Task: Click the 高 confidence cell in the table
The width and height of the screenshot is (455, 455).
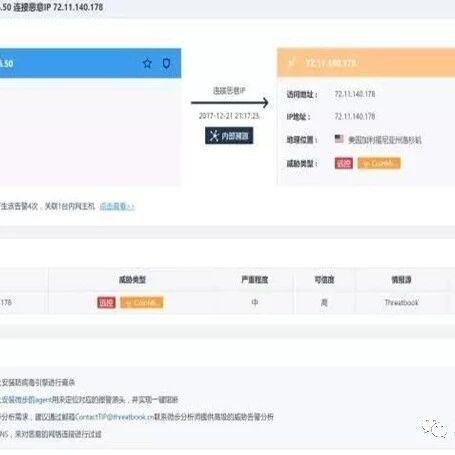Action: point(324,303)
